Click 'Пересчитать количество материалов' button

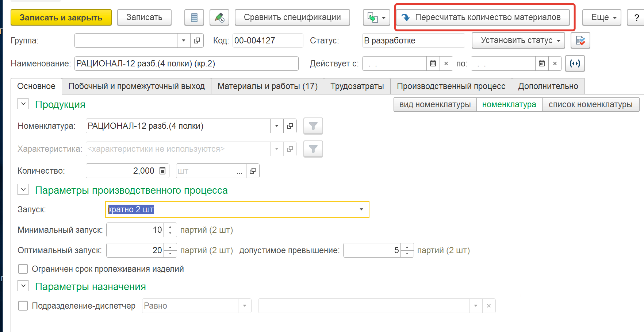tap(483, 18)
